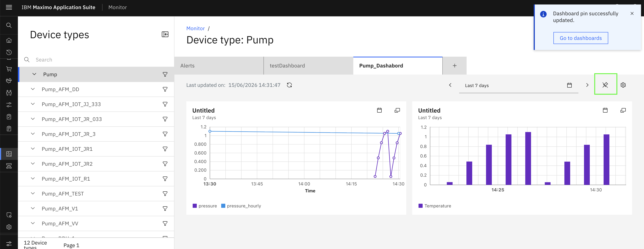Click the Go to dashboards button

pos(580,38)
